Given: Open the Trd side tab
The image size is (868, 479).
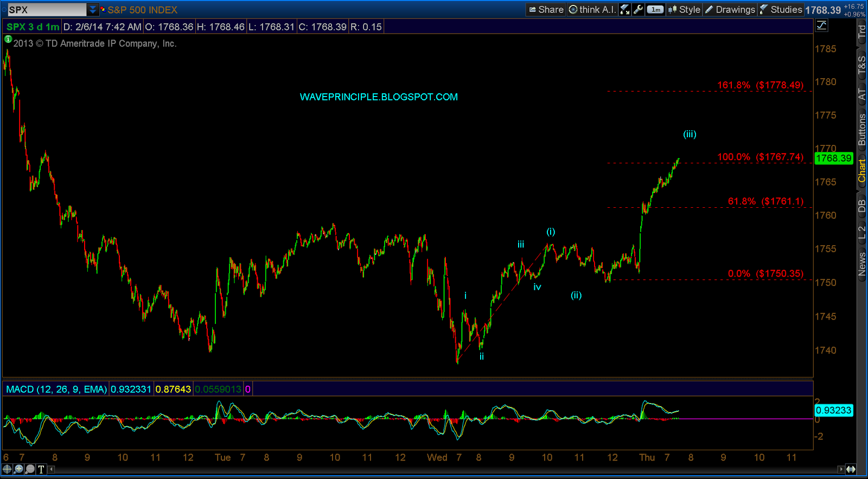Looking at the screenshot, I should 861,31.
